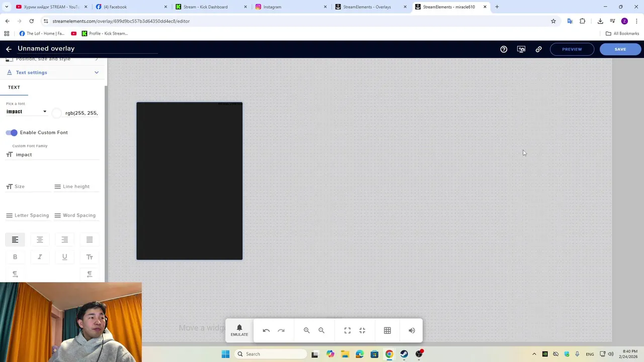Open The Lof Facebook bookmark
The height and width of the screenshot is (362, 644).
[42, 34]
